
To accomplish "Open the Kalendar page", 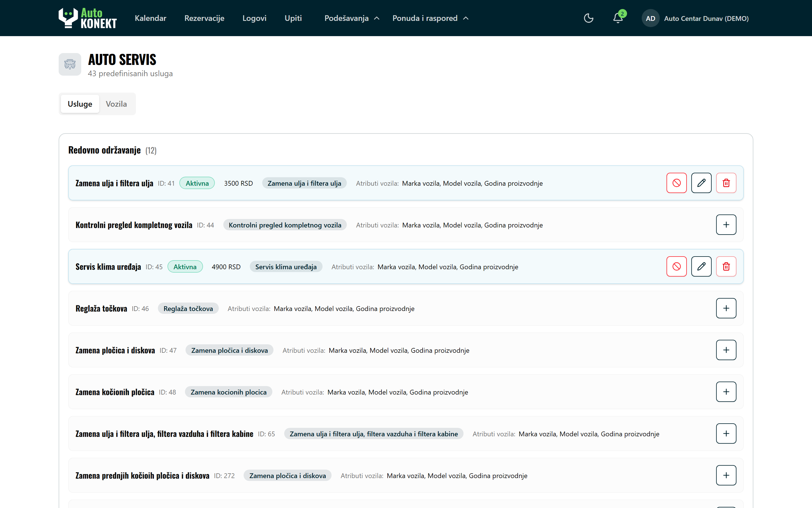I will (150, 18).
